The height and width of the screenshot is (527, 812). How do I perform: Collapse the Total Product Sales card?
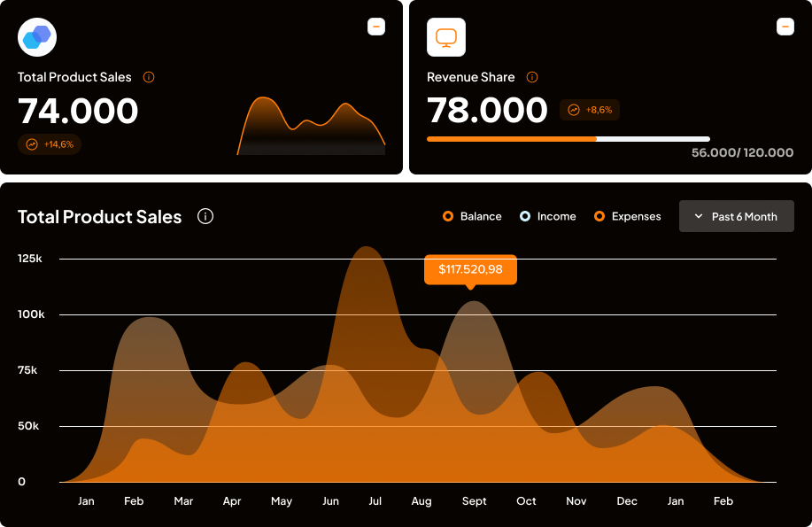click(376, 27)
